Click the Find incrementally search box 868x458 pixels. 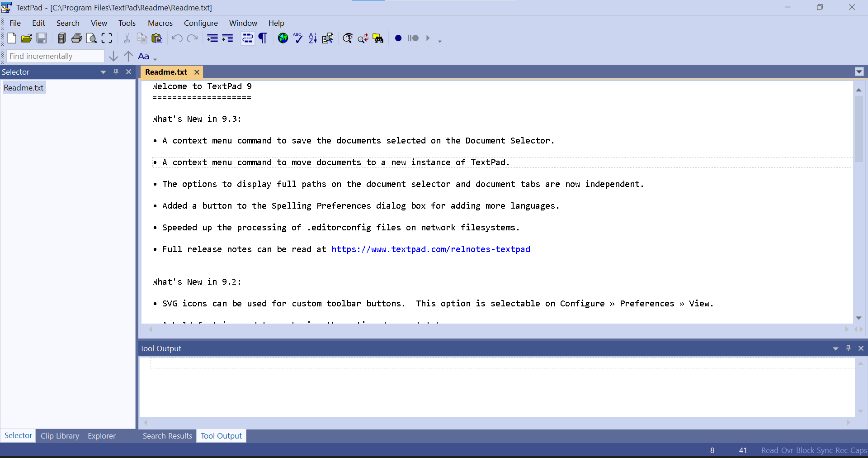coord(55,56)
